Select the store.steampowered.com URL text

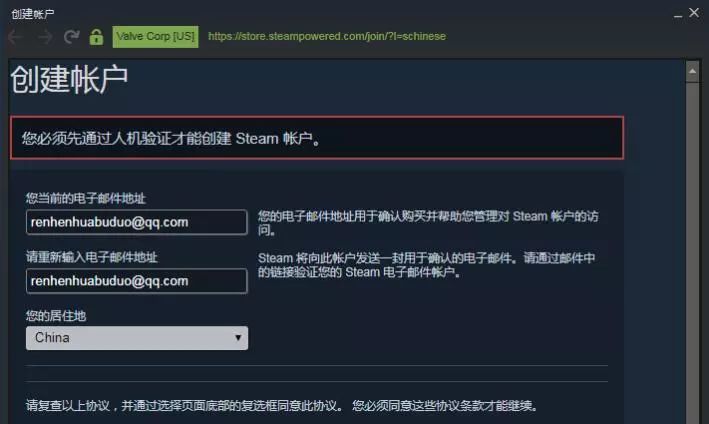click(x=327, y=36)
